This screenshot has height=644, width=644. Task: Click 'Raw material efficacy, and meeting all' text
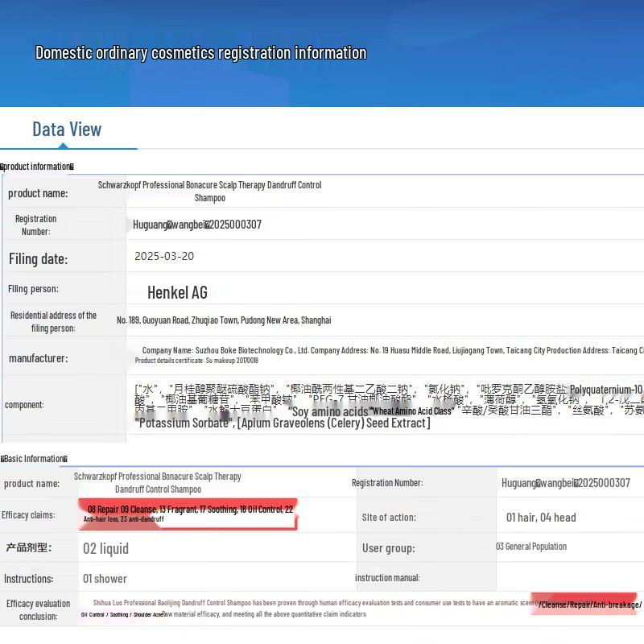tap(265, 614)
